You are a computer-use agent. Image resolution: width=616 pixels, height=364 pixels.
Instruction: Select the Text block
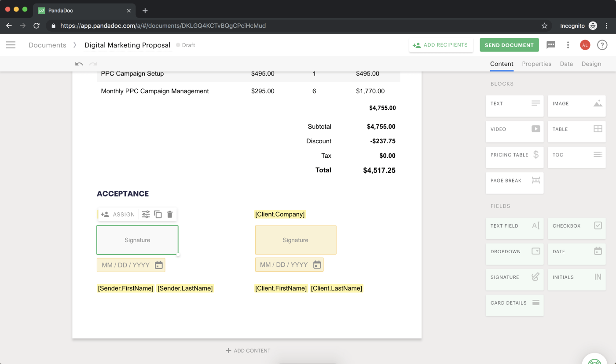tap(515, 106)
